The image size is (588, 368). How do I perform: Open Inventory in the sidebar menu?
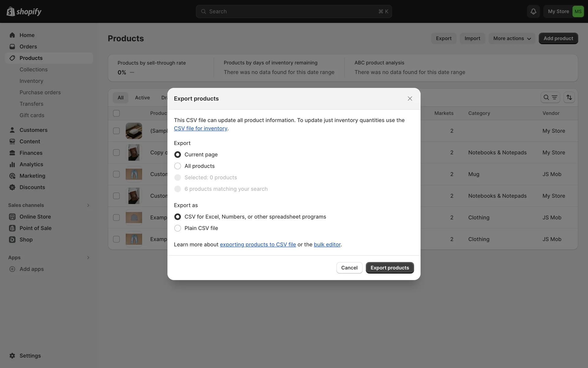(31, 81)
